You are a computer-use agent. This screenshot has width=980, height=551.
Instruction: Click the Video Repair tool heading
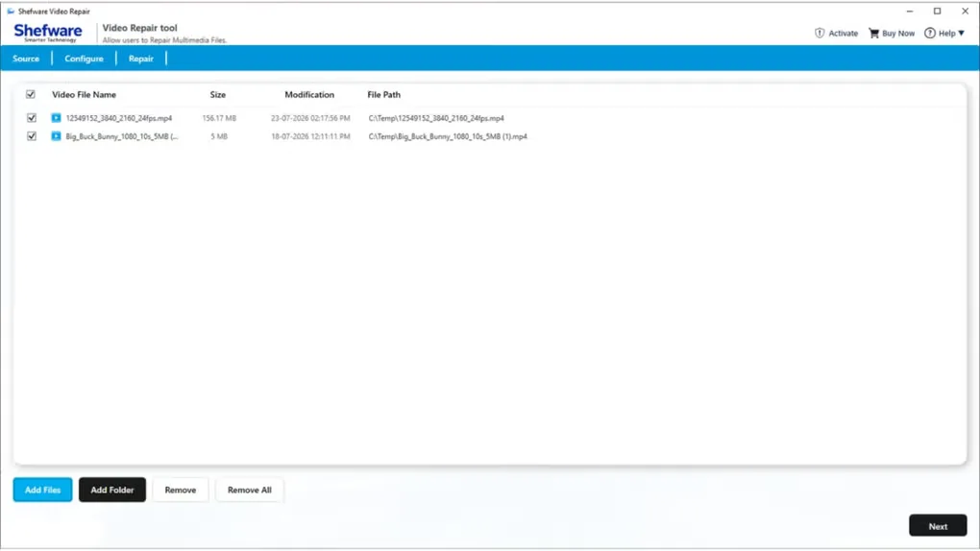(x=139, y=28)
